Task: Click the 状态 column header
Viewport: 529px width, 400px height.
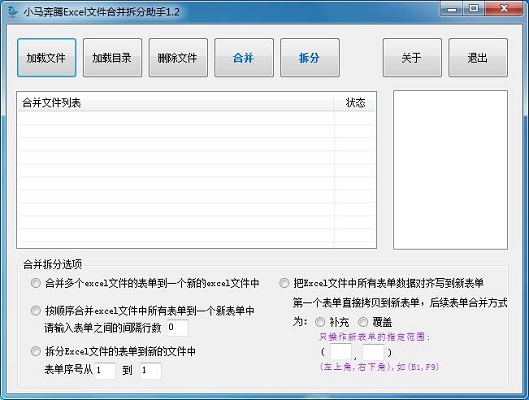Action: [x=355, y=103]
